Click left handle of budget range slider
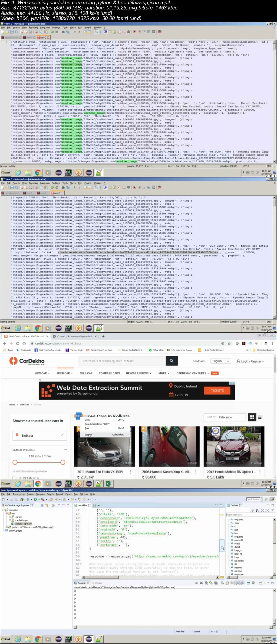277x644 pixels. (x=15, y=462)
